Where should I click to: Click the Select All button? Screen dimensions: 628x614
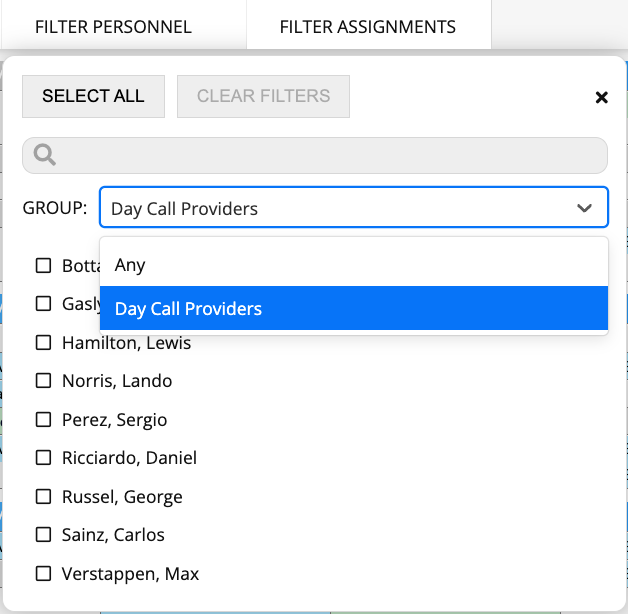[x=93, y=96]
